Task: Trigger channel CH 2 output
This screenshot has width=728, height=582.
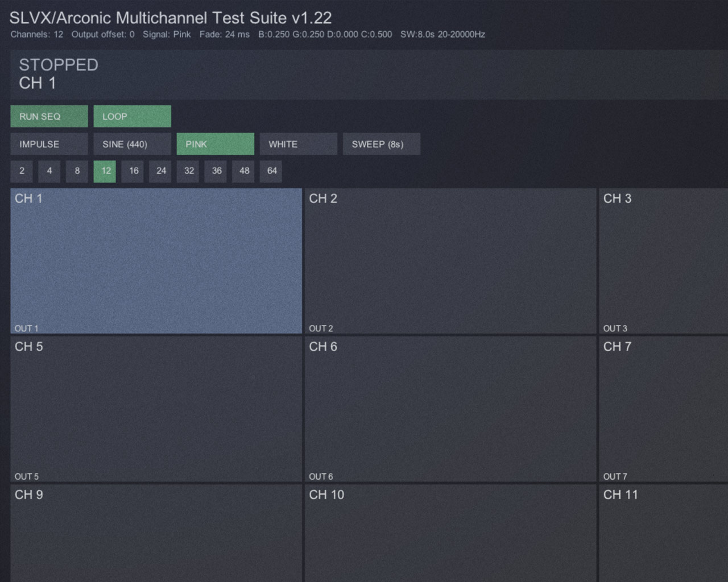Action: (x=450, y=260)
